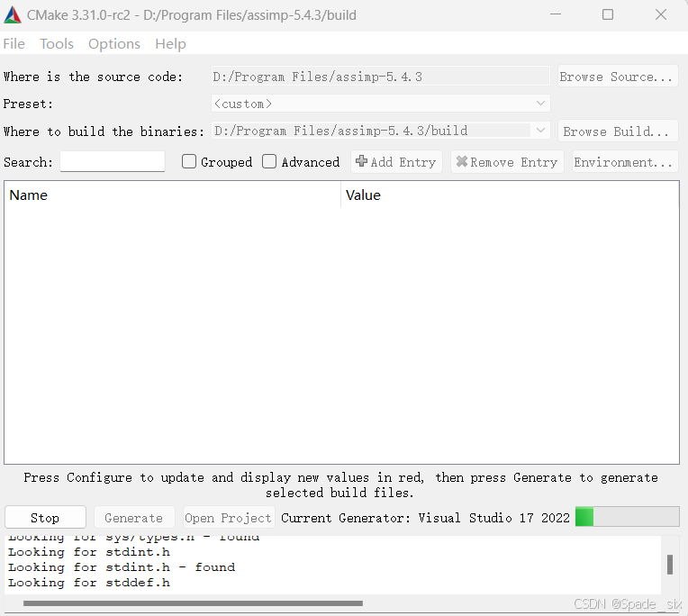The image size is (688, 616).
Task: Open the Help menu
Action: (x=170, y=44)
